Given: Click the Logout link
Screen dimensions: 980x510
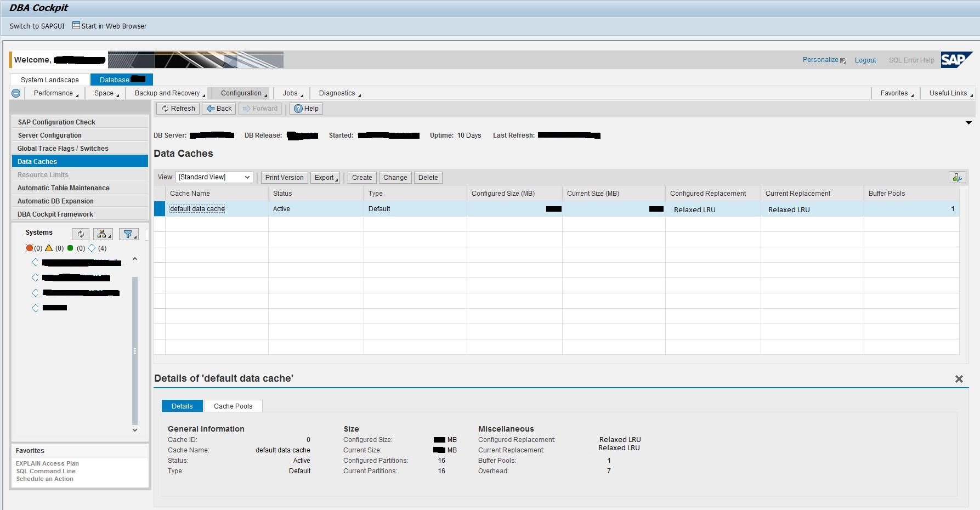Looking at the screenshot, I should point(865,60).
